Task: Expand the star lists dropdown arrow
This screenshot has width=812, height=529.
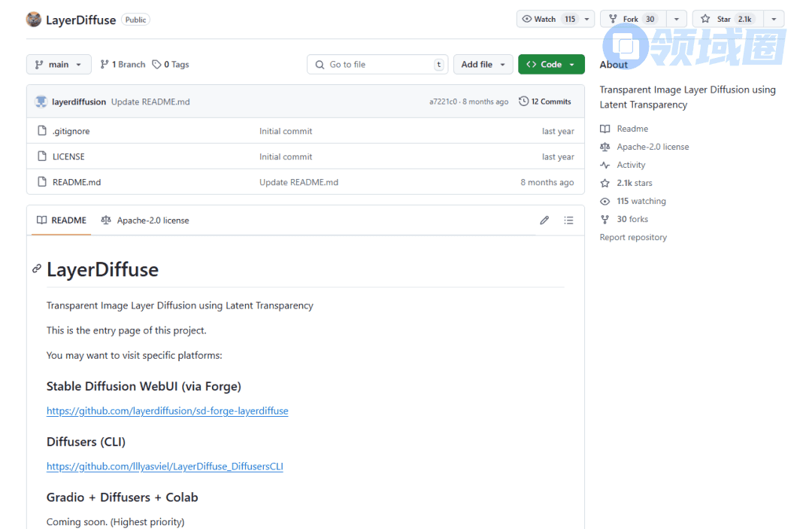Action: pos(774,19)
